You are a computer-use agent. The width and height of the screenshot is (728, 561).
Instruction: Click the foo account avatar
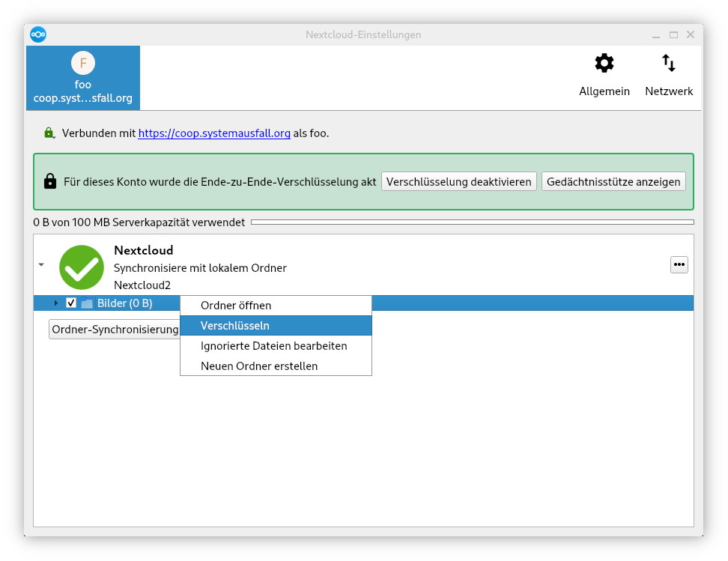pyautogui.click(x=83, y=63)
